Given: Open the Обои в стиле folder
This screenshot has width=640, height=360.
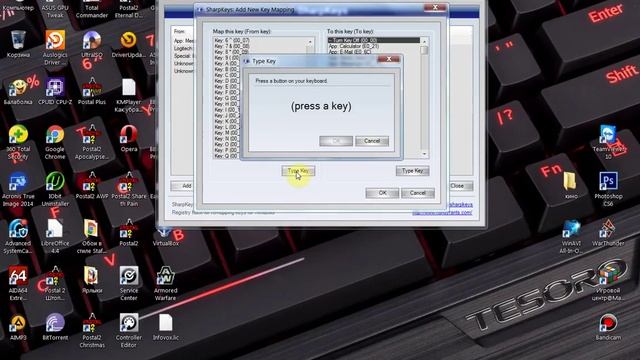Looking at the screenshot, I should pos(91,229).
